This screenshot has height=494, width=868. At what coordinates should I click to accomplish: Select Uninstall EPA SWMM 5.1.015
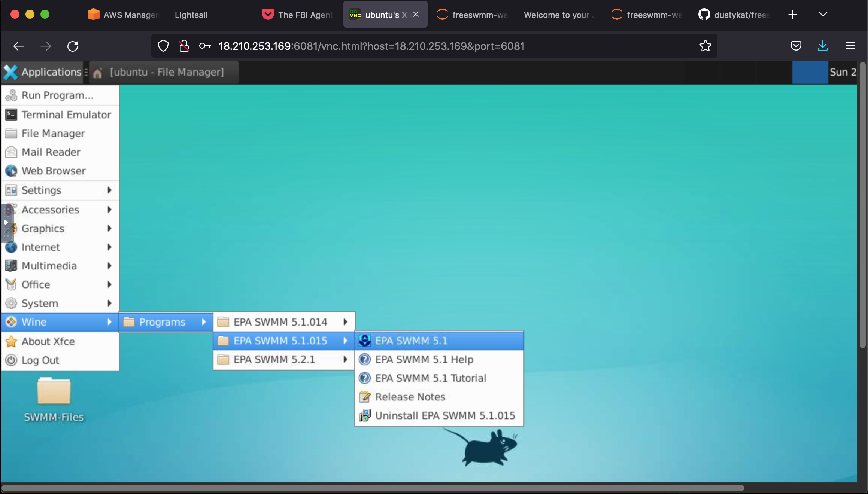click(439, 415)
